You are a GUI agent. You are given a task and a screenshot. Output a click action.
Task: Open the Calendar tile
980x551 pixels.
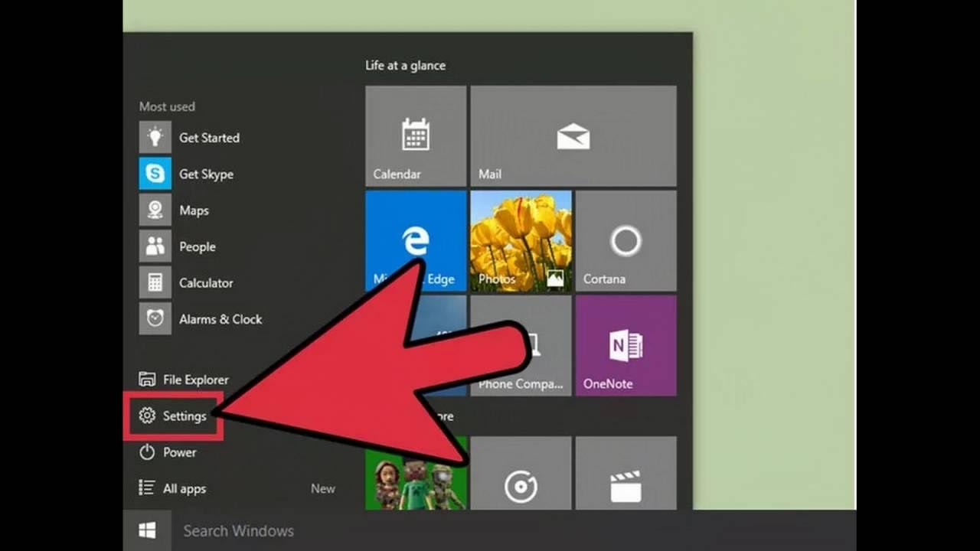(416, 136)
